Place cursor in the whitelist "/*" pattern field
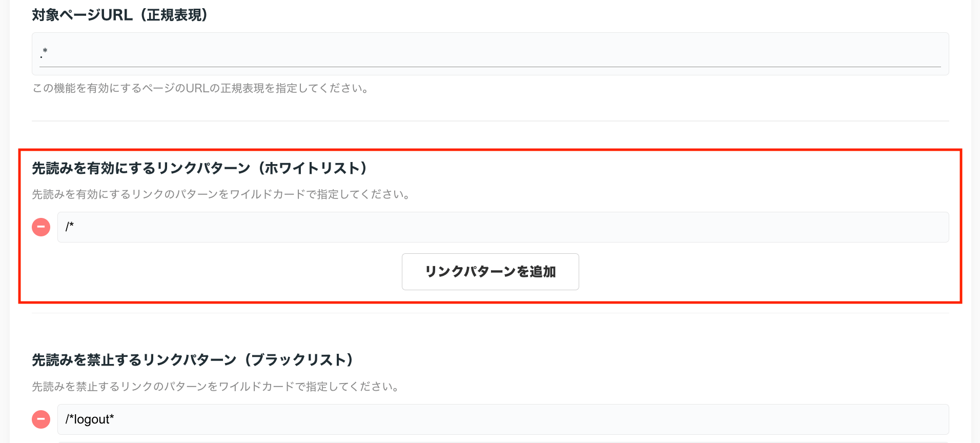The height and width of the screenshot is (443, 980). (x=503, y=227)
